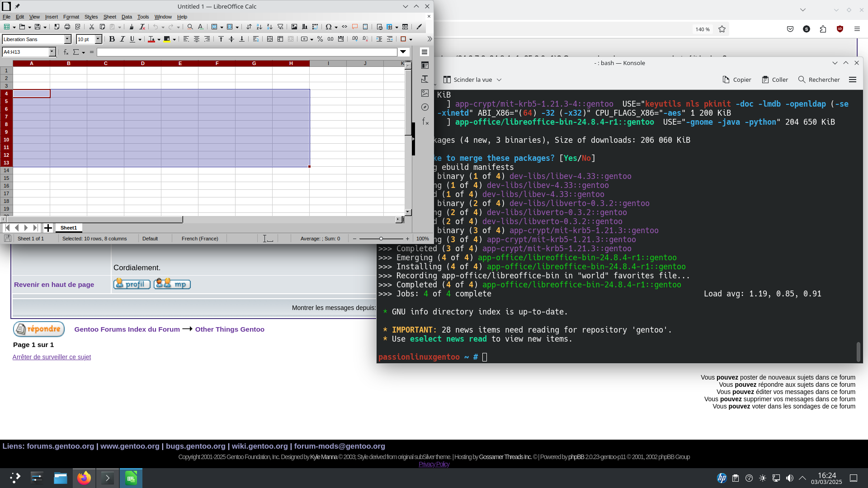Launch the Firefox icon in the taskbar

click(x=84, y=478)
